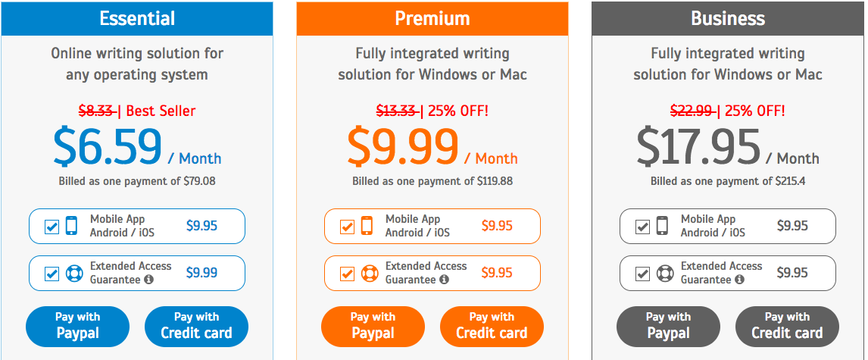Pay with Credit card for Premium plan
The image size is (868, 360).
492,326
